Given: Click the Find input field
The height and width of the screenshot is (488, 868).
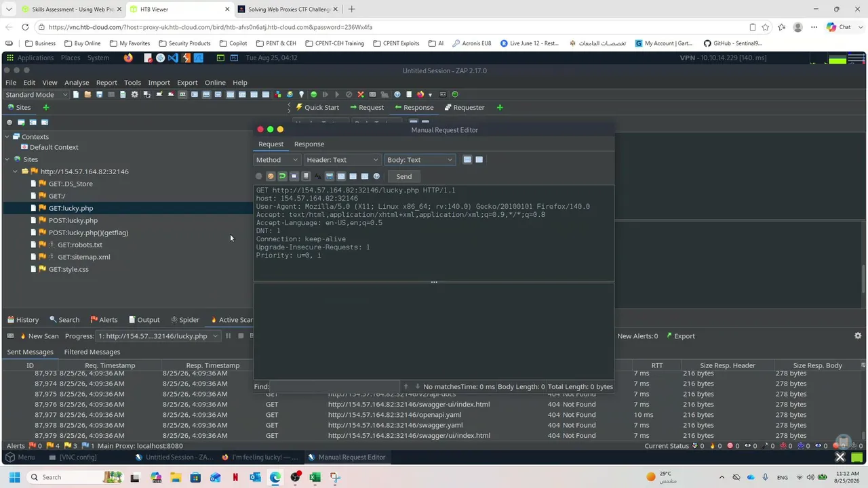Looking at the screenshot, I should click(335, 386).
